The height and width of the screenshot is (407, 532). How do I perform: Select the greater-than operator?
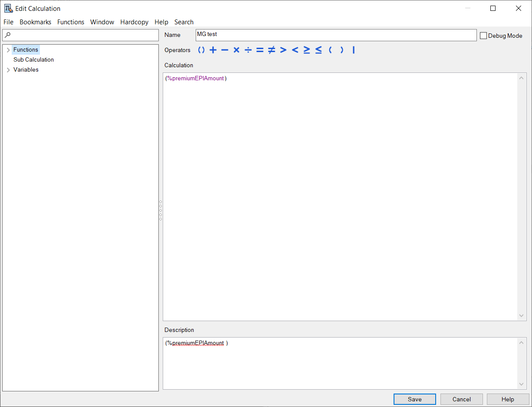pos(283,50)
